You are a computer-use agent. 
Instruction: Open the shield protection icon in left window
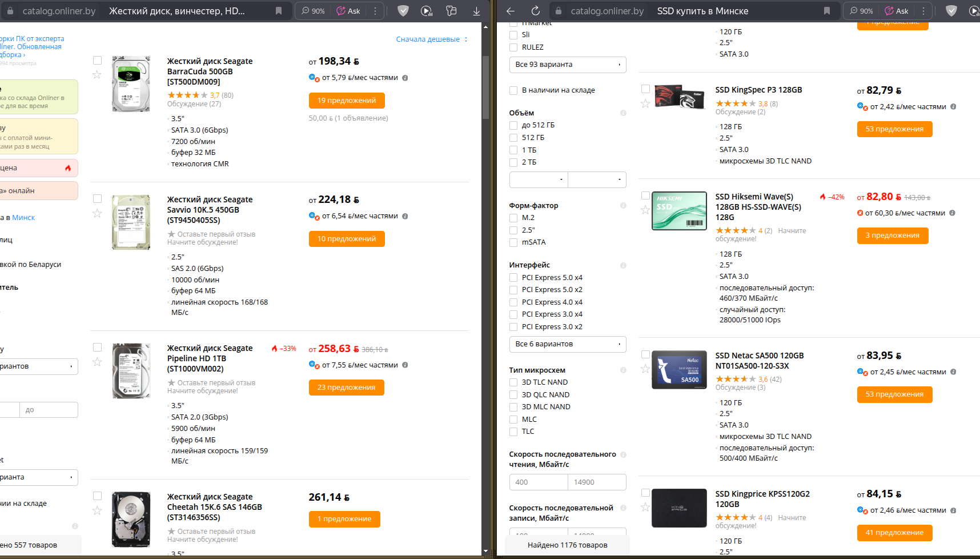click(x=403, y=11)
